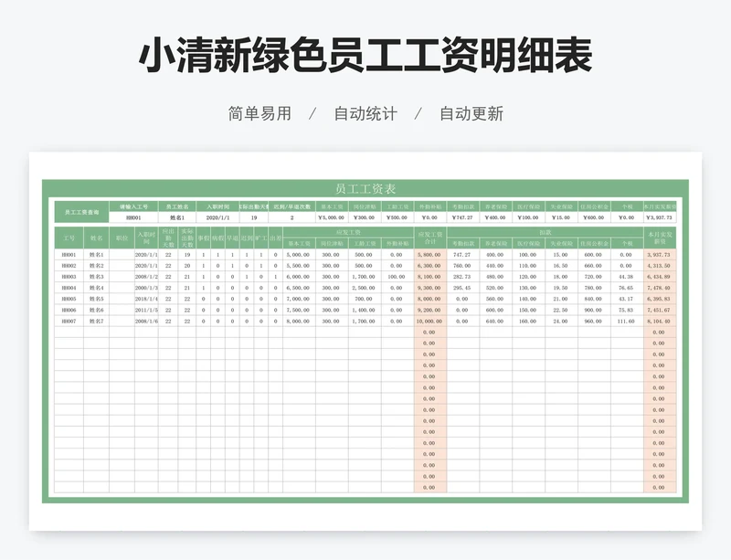Select the 960.00 housing fund cell

[594, 322]
